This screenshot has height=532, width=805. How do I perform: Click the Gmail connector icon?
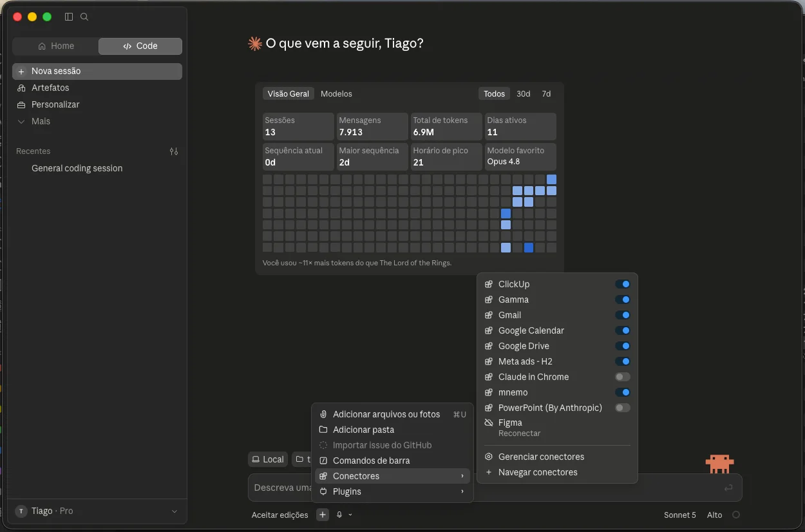[x=489, y=315]
